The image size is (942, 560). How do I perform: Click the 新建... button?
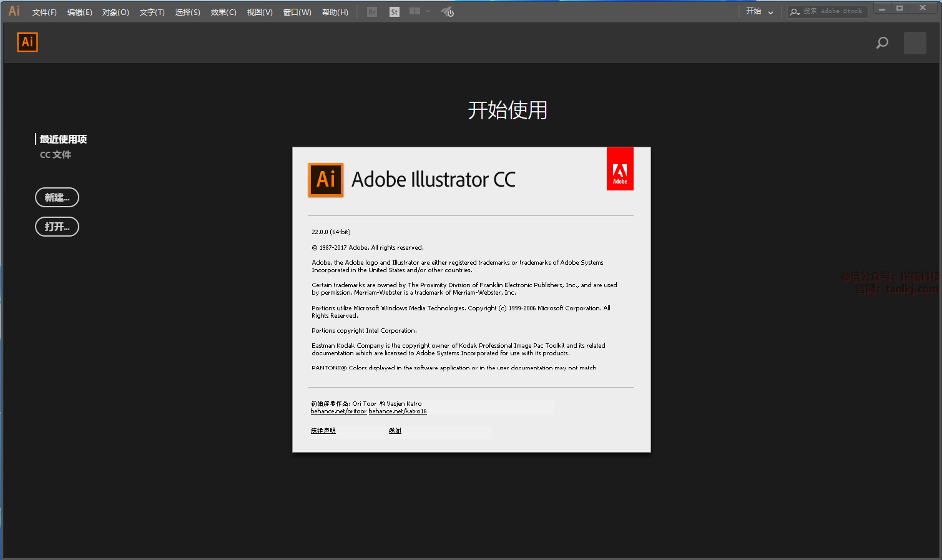point(57,197)
